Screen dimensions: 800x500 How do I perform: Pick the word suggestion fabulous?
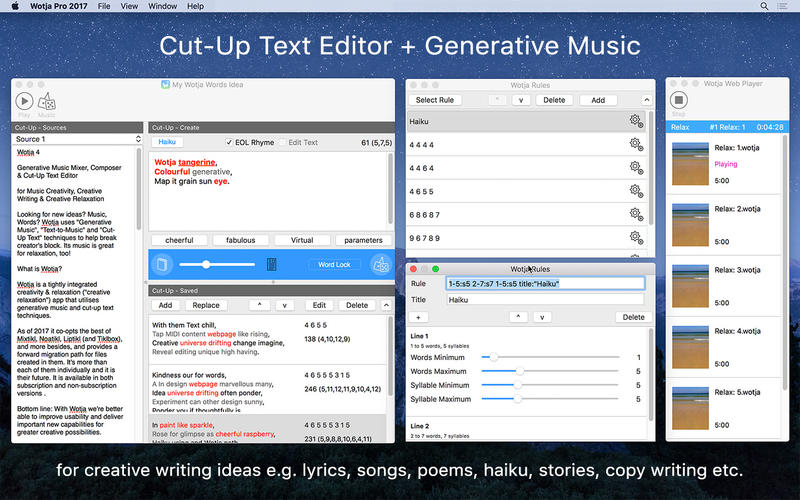tap(240, 240)
